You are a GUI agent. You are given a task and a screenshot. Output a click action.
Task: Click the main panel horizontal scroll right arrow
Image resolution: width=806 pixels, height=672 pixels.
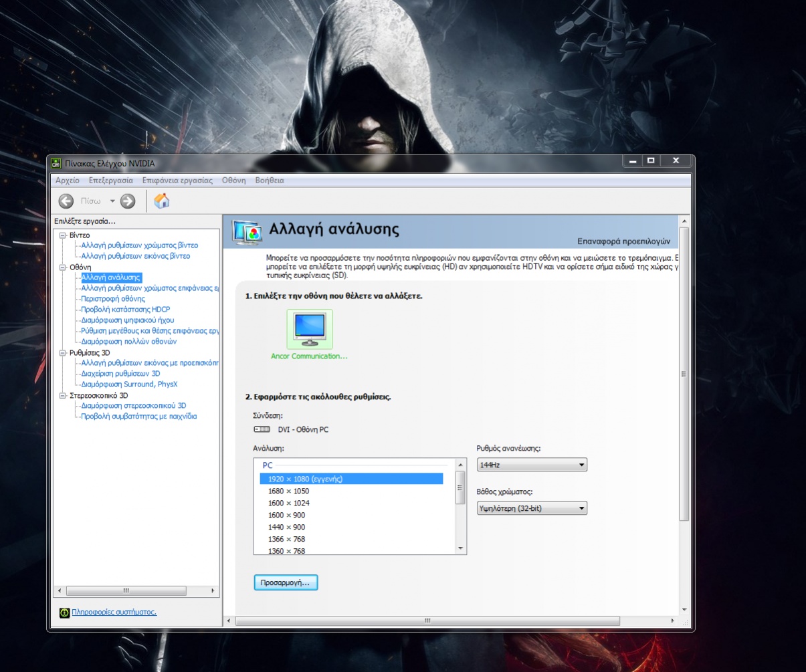[x=674, y=621]
